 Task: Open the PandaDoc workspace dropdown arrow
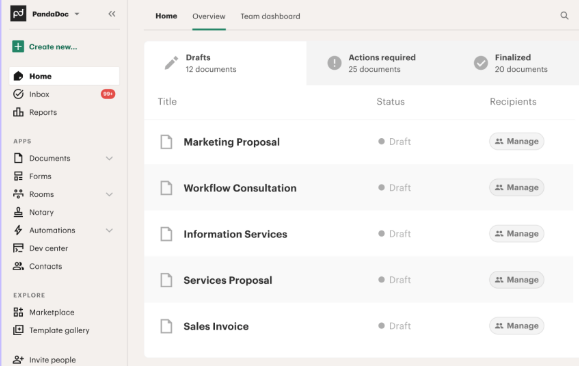point(77,14)
